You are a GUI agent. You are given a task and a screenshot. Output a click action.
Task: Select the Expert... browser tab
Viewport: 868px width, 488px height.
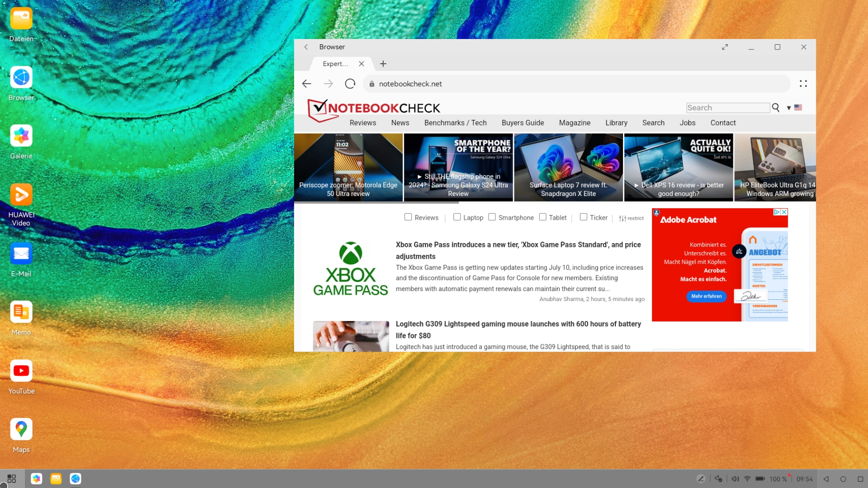pos(342,64)
